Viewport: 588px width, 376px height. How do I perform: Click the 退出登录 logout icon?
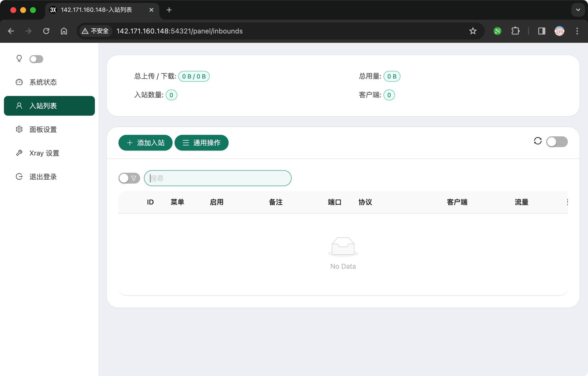click(x=19, y=176)
